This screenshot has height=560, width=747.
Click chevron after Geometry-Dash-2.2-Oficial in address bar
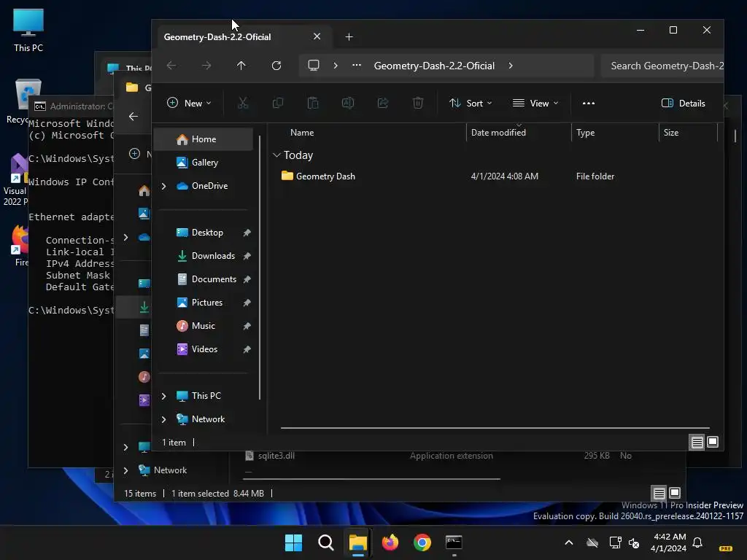(x=511, y=65)
